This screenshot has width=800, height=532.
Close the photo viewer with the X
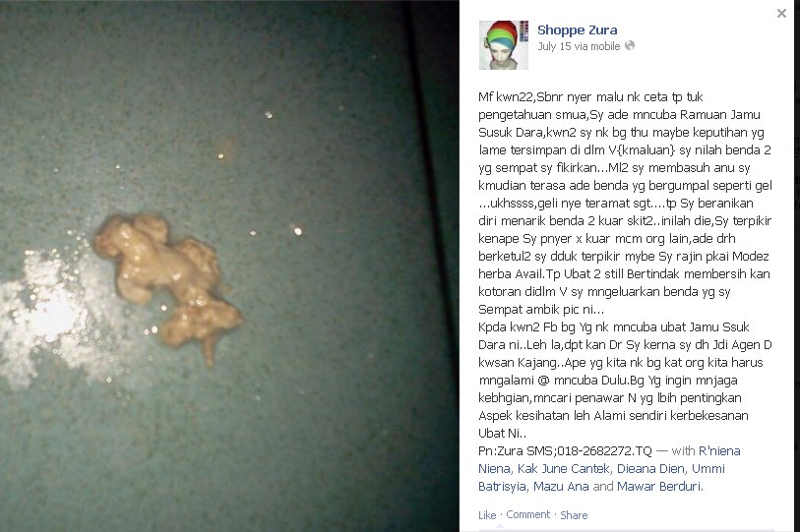[x=781, y=14]
